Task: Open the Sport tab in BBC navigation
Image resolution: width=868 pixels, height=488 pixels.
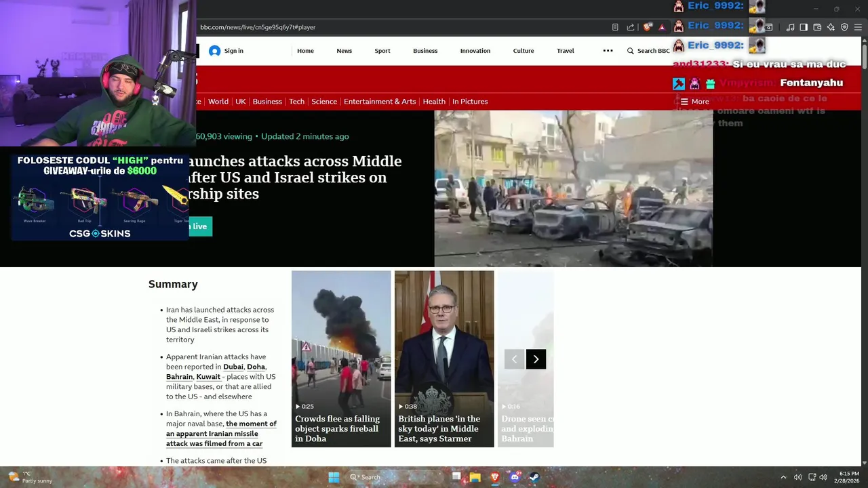Action: [382, 51]
